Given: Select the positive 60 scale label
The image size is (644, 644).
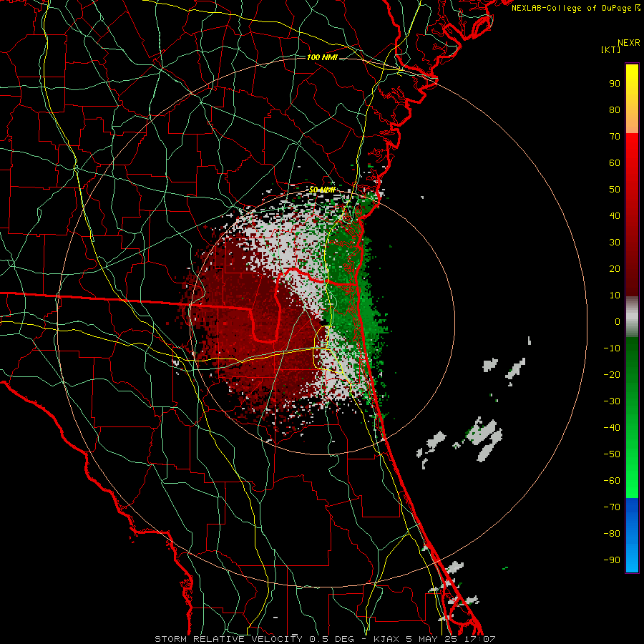Looking at the screenshot, I should [615, 162].
